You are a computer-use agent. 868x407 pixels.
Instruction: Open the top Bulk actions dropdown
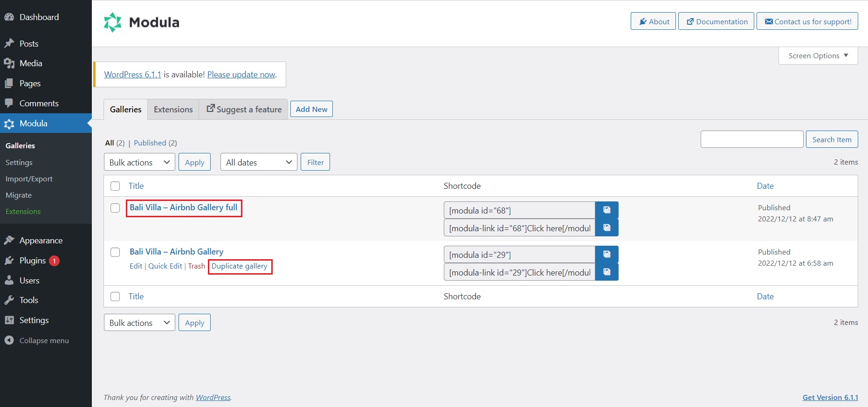pos(139,162)
